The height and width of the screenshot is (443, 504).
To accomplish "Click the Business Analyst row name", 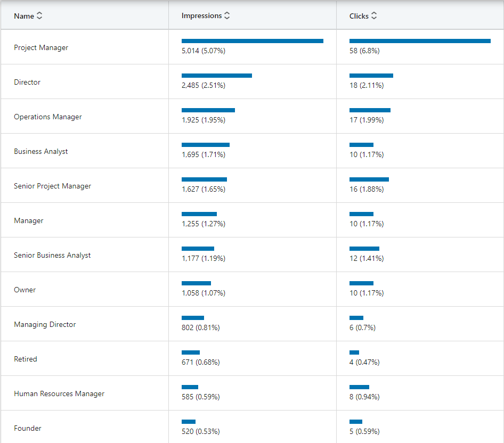I will [41, 151].
